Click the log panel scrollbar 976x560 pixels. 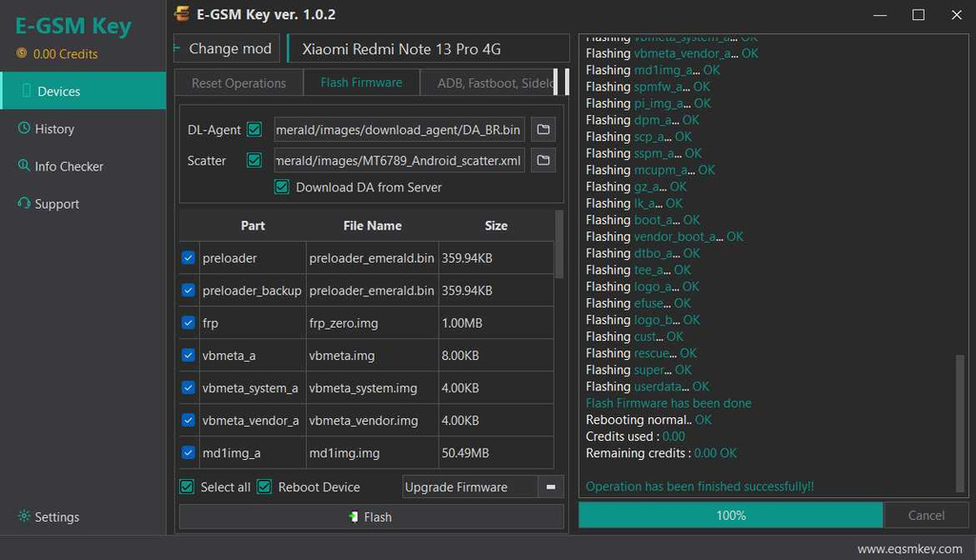pos(960,423)
